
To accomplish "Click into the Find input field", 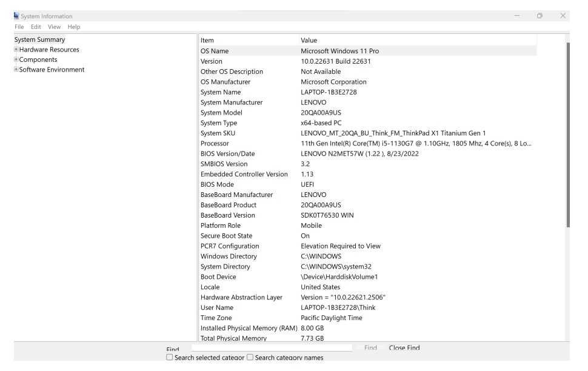I will click(x=272, y=347).
